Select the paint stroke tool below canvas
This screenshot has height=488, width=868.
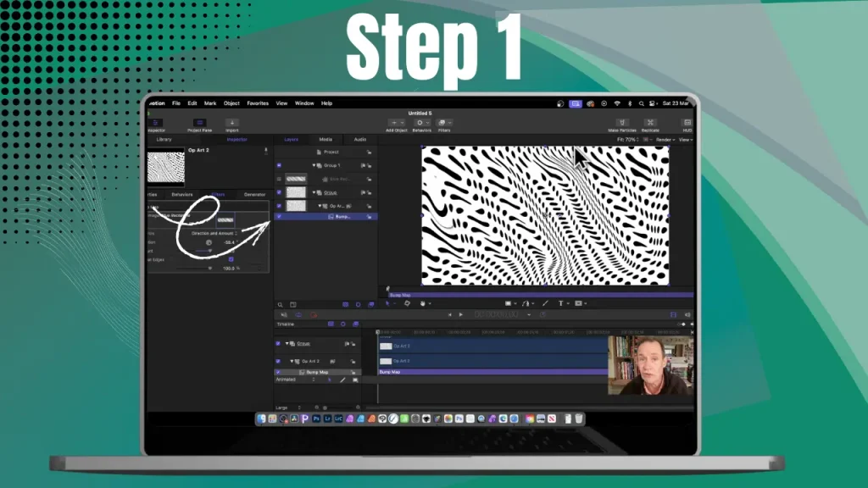point(545,303)
